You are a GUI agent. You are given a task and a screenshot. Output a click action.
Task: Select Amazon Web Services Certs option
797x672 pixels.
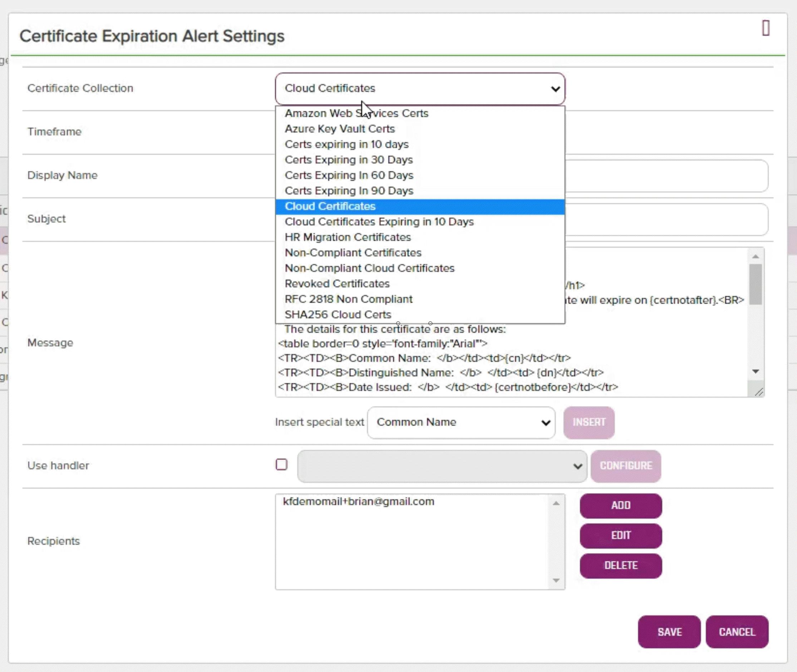pos(356,113)
